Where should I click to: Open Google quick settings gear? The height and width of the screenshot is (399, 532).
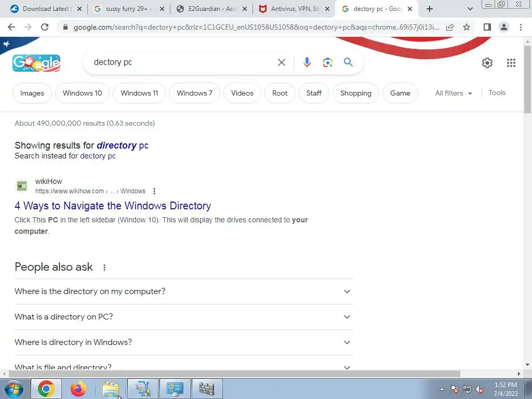[x=487, y=63]
